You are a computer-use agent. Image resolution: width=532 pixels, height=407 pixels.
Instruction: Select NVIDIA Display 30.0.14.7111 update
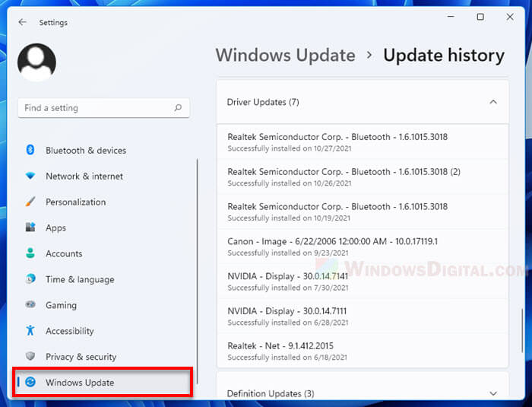[x=363, y=316]
